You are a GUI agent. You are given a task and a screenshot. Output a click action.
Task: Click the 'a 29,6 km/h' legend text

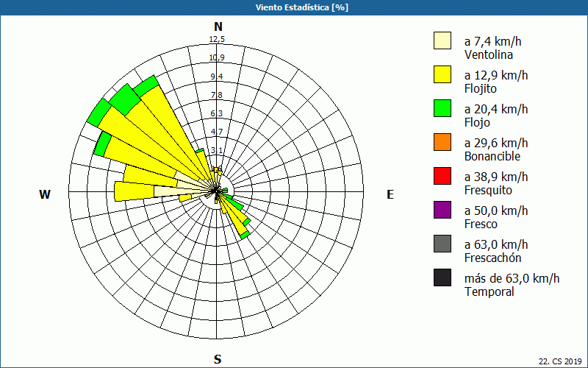496,143
